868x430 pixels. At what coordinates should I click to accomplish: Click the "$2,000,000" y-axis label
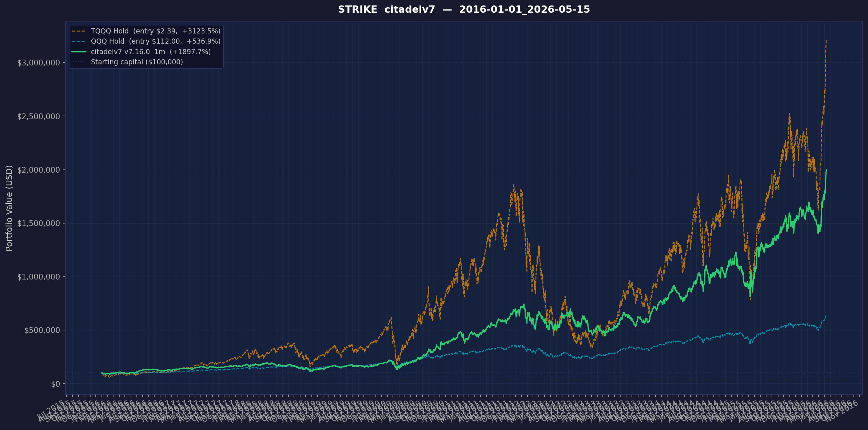(39, 170)
